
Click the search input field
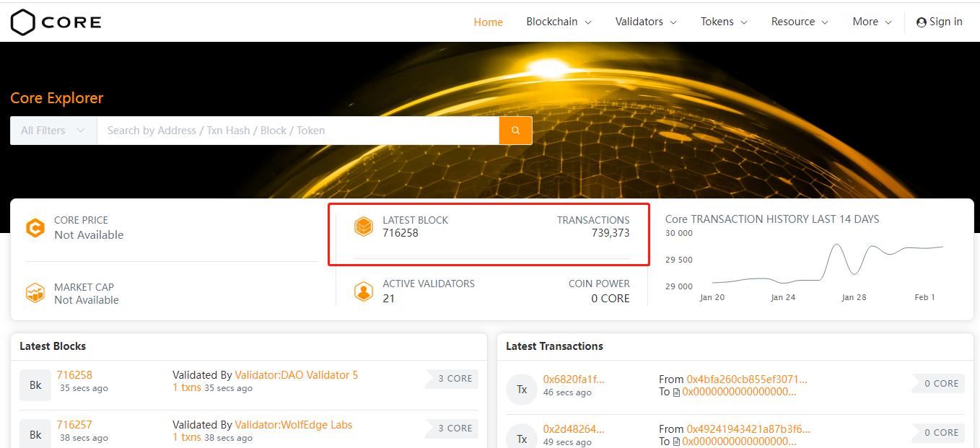(289, 131)
